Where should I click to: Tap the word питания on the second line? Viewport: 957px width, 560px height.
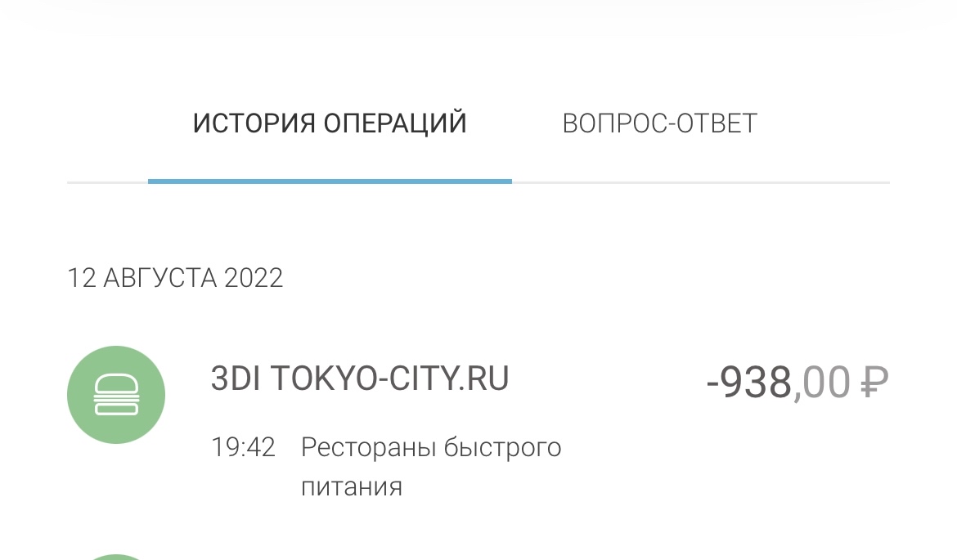pyautogui.click(x=352, y=487)
